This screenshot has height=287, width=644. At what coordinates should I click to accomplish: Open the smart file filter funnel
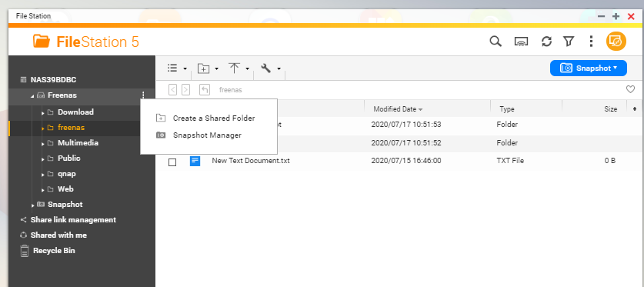pyautogui.click(x=569, y=42)
